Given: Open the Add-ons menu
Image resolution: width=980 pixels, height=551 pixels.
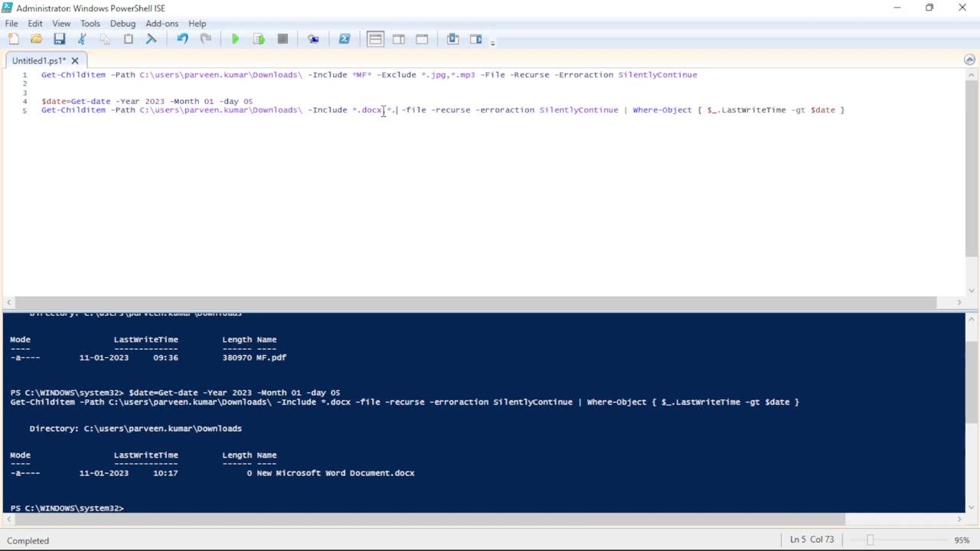Looking at the screenshot, I should [162, 24].
